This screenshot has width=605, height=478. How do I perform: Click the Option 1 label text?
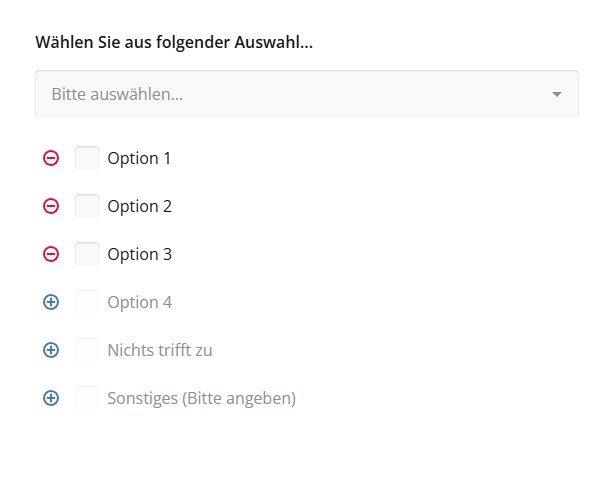pos(139,158)
